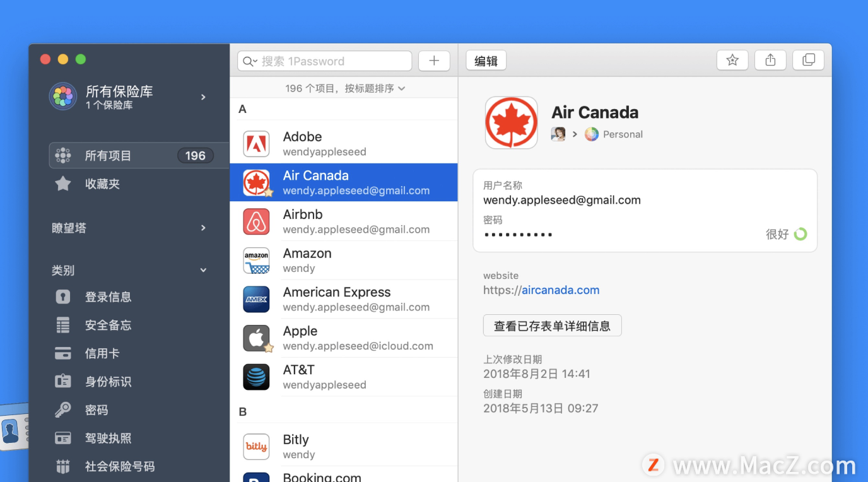
Task: Click 瞭望塔 label in sidebar
Action: (x=69, y=228)
